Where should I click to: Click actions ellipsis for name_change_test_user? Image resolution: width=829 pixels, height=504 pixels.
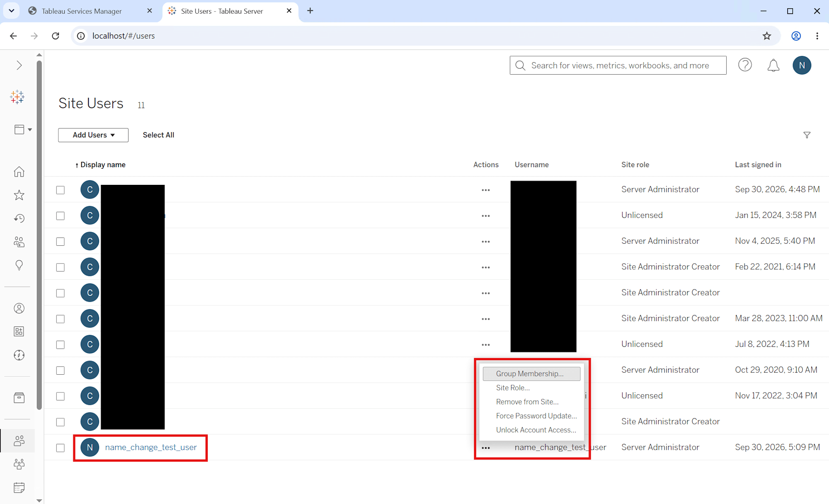click(486, 448)
